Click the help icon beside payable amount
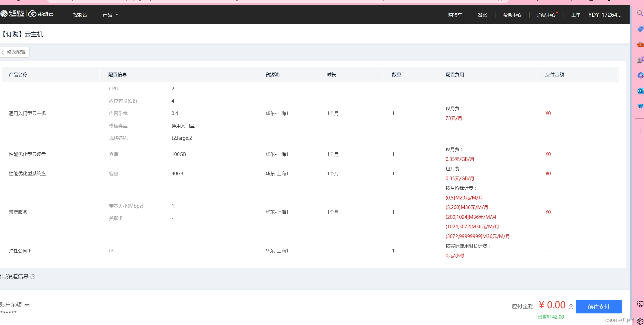 click(x=571, y=307)
